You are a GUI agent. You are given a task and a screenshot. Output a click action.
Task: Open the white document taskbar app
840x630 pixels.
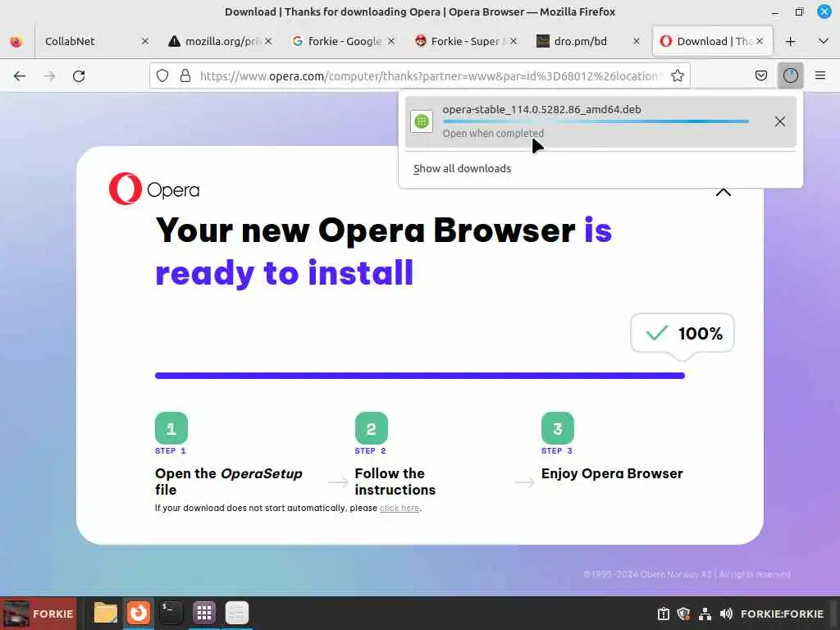237,613
